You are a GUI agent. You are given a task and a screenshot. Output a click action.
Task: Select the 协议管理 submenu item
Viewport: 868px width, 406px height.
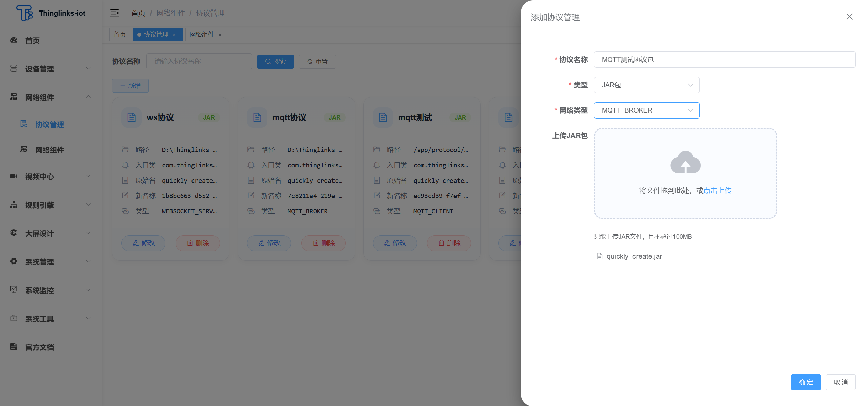[49, 125]
